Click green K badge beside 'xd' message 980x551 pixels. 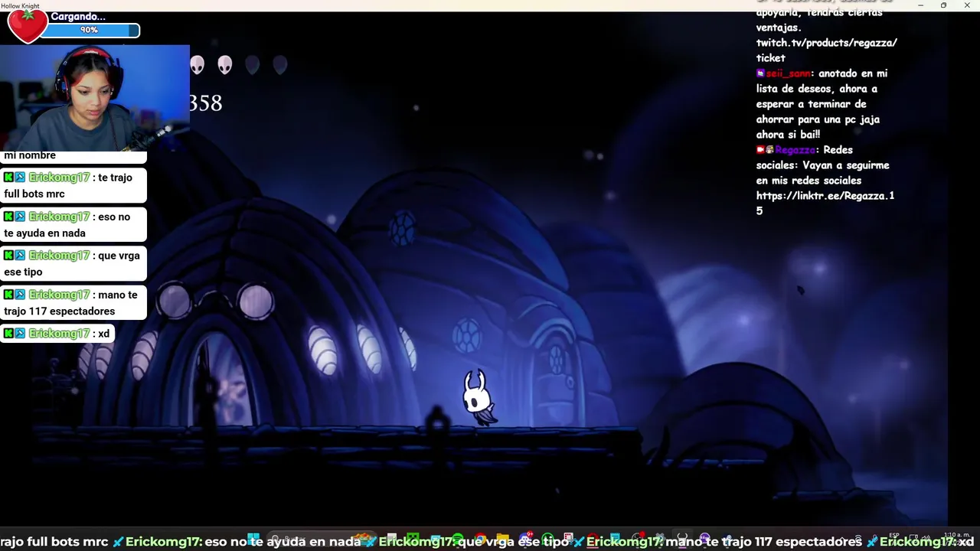[x=8, y=334]
